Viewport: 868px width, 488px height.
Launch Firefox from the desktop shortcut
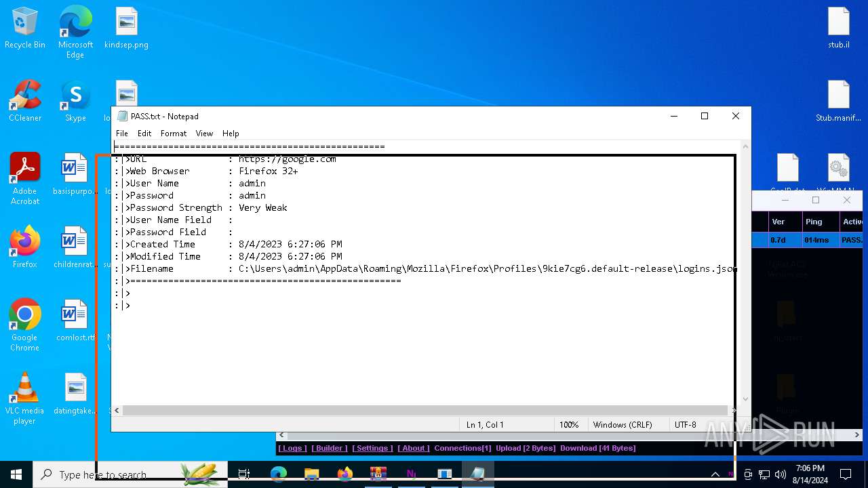click(x=25, y=247)
